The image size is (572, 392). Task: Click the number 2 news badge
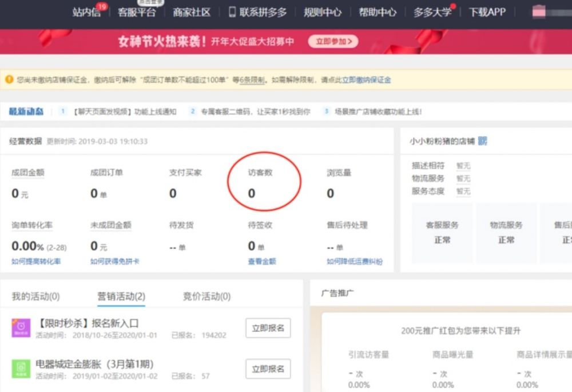193,111
